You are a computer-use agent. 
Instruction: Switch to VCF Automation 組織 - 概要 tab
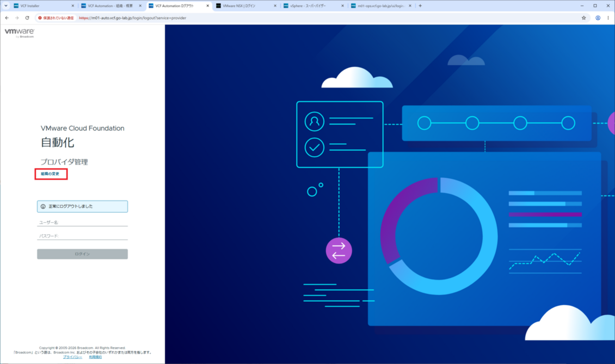(x=110, y=6)
